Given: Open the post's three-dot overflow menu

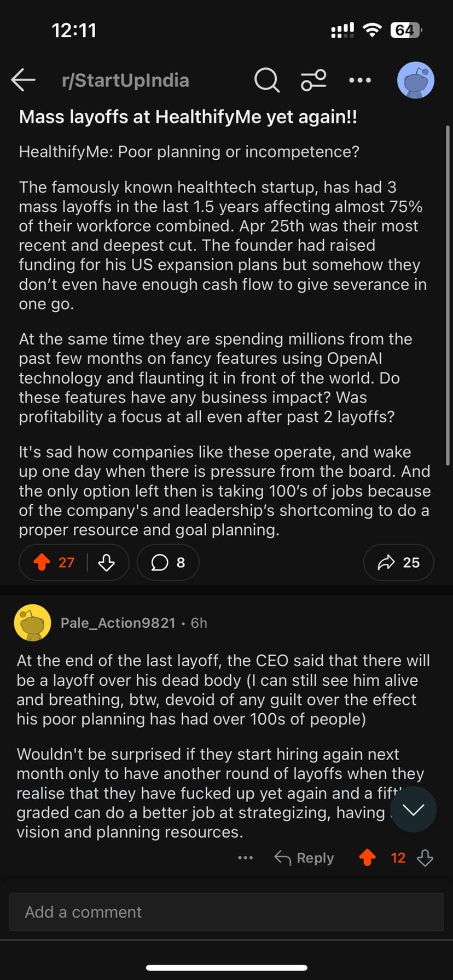Looking at the screenshot, I should pos(360,80).
